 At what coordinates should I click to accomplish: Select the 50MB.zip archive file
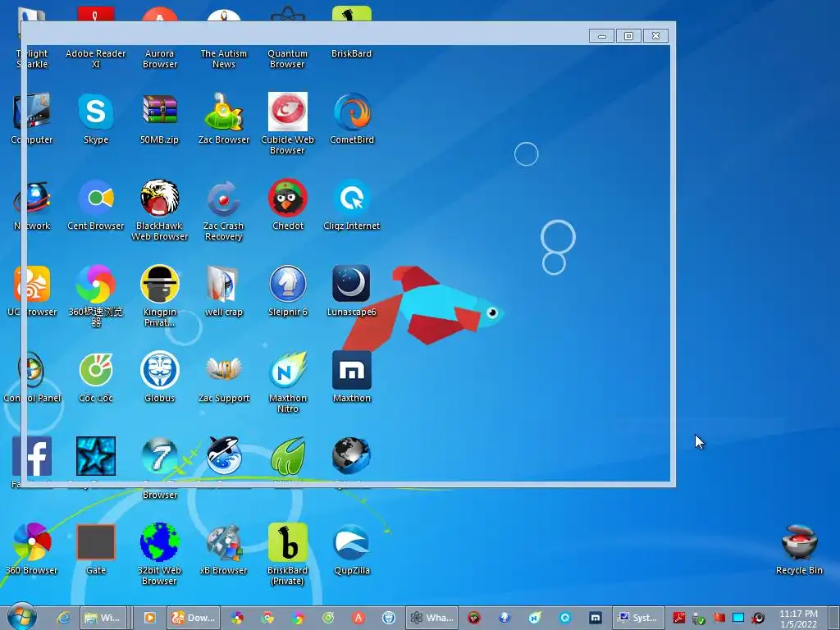(160, 118)
